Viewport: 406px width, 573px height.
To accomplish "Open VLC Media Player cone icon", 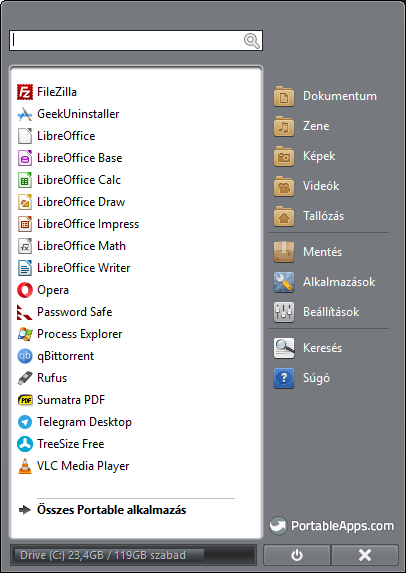I will click(x=25, y=466).
